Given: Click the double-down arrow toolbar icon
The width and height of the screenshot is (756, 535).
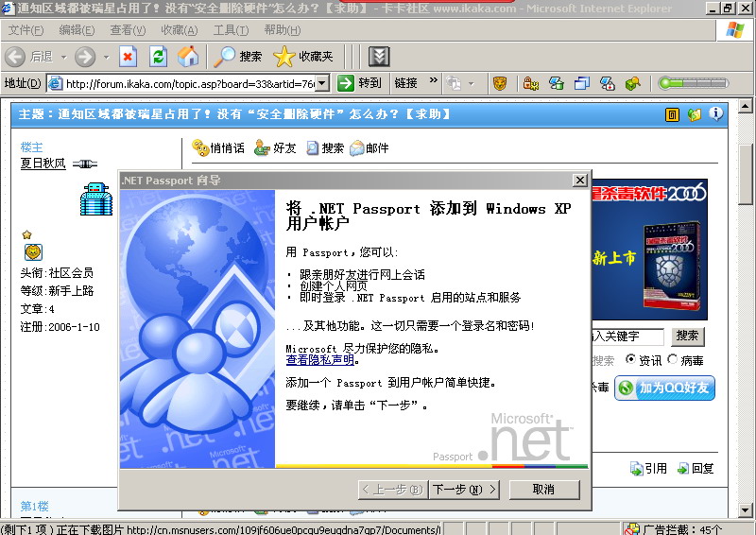Looking at the screenshot, I should [x=379, y=57].
